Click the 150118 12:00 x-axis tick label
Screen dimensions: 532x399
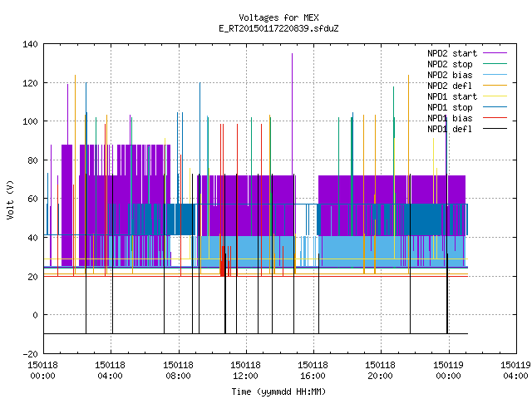point(245,371)
